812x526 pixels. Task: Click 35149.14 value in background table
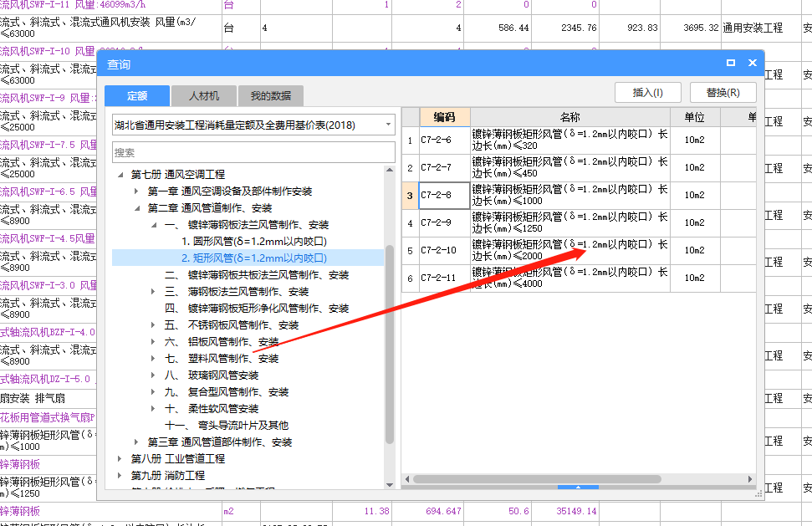click(576, 511)
